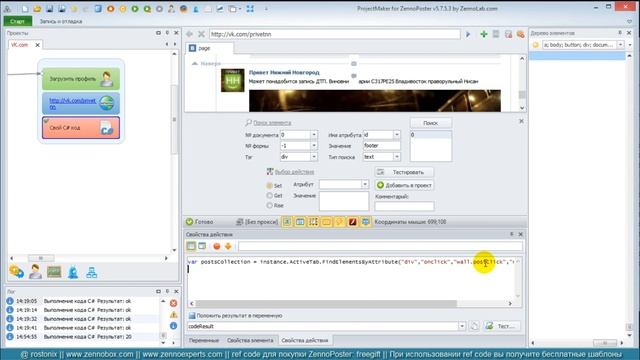Image resolution: width=640 pixels, height=360 pixels.
Task: Click the browser page vertical scrollbar thumb
Action: (x=522, y=94)
